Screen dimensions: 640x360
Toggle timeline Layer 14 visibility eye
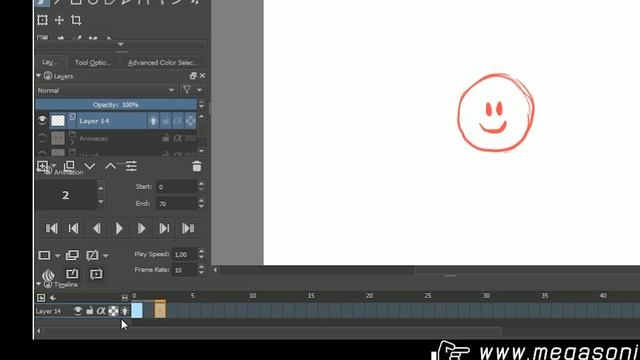pyautogui.click(x=78, y=311)
